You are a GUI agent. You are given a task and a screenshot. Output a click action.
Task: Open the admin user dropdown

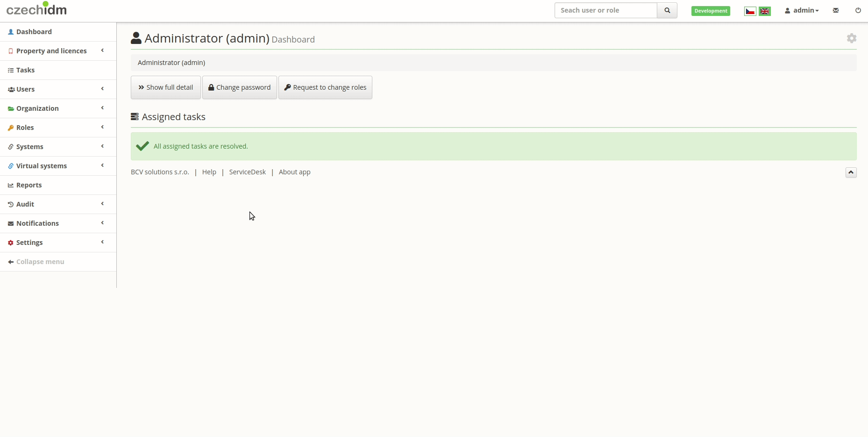[x=802, y=10]
